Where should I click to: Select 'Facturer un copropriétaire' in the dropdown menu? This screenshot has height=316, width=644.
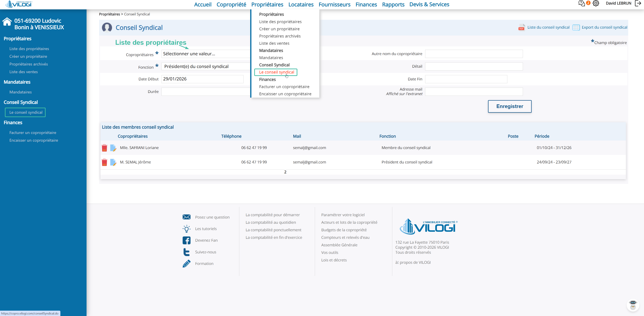[284, 87]
